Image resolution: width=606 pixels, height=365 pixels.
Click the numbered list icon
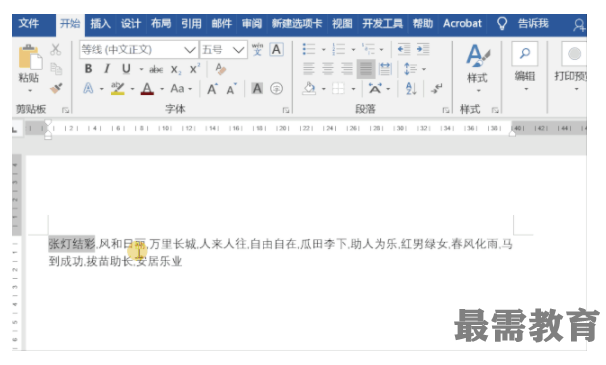click(339, 49)
